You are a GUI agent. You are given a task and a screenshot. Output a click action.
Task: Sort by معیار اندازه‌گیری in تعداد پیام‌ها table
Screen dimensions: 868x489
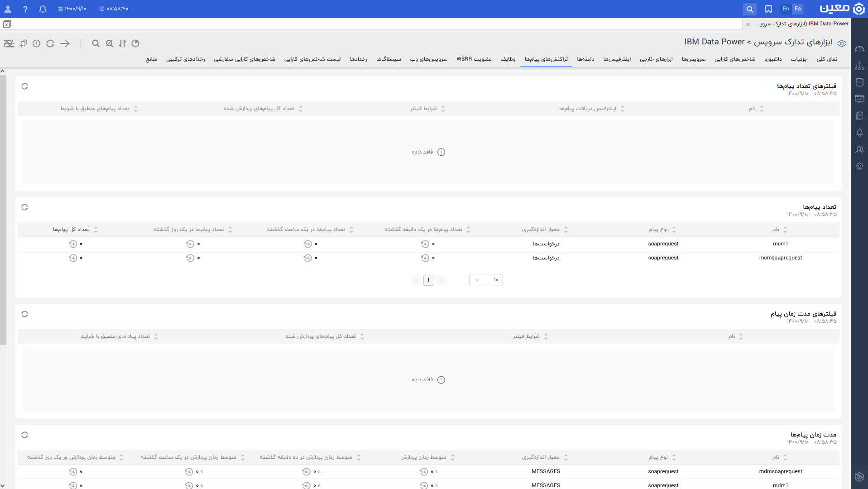(x=545, y=230)
